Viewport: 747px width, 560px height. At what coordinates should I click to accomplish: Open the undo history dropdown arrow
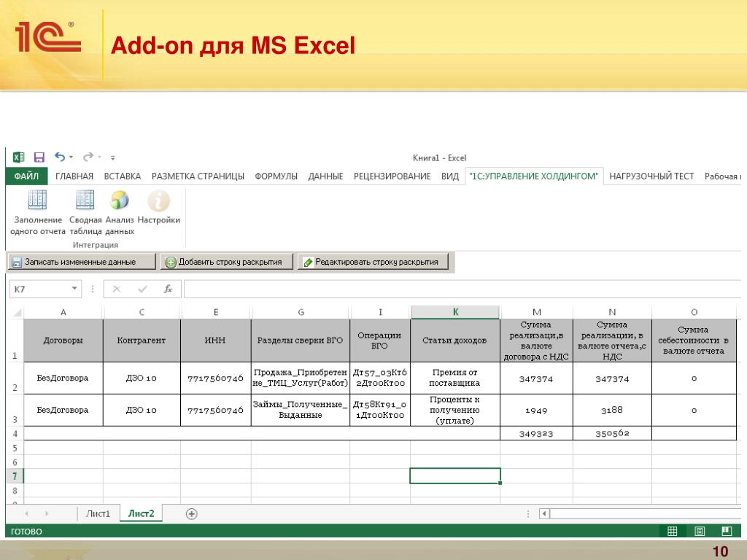point(71,157)
